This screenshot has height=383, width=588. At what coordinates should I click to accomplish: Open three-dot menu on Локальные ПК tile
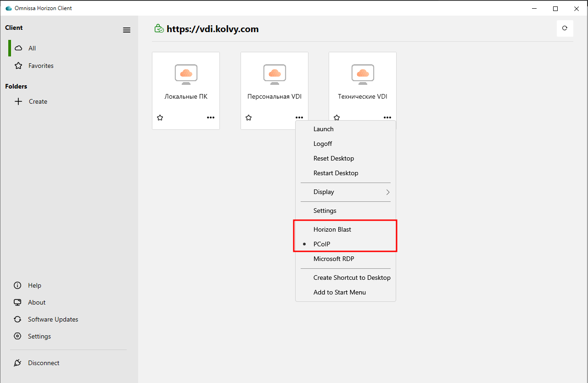tap(211, 118)
